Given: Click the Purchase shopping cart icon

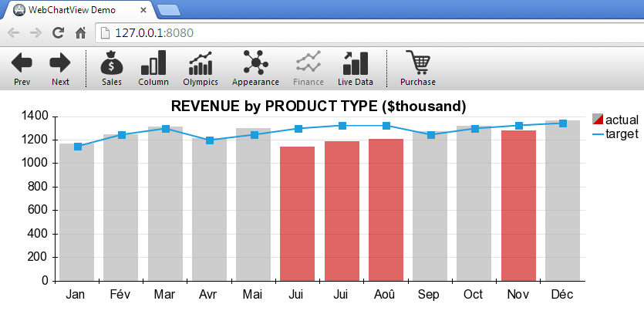Looking at the screenshot, I should click(x=418, y=63).
